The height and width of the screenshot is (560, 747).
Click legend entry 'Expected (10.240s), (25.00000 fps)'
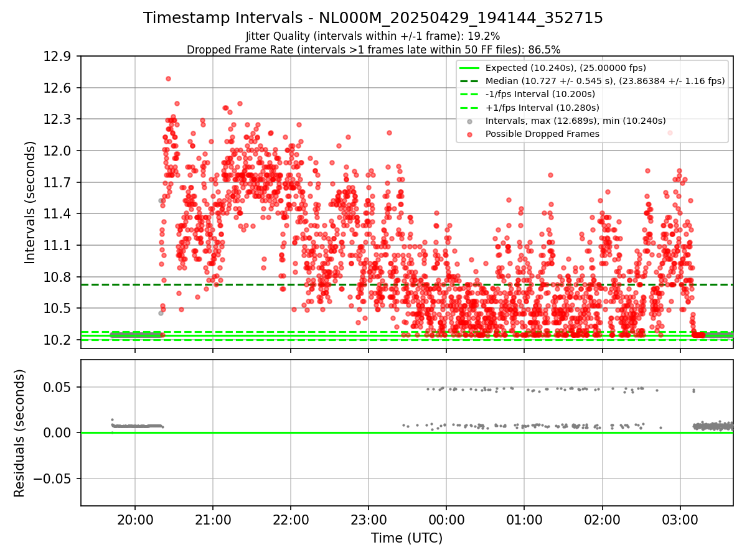566,68
